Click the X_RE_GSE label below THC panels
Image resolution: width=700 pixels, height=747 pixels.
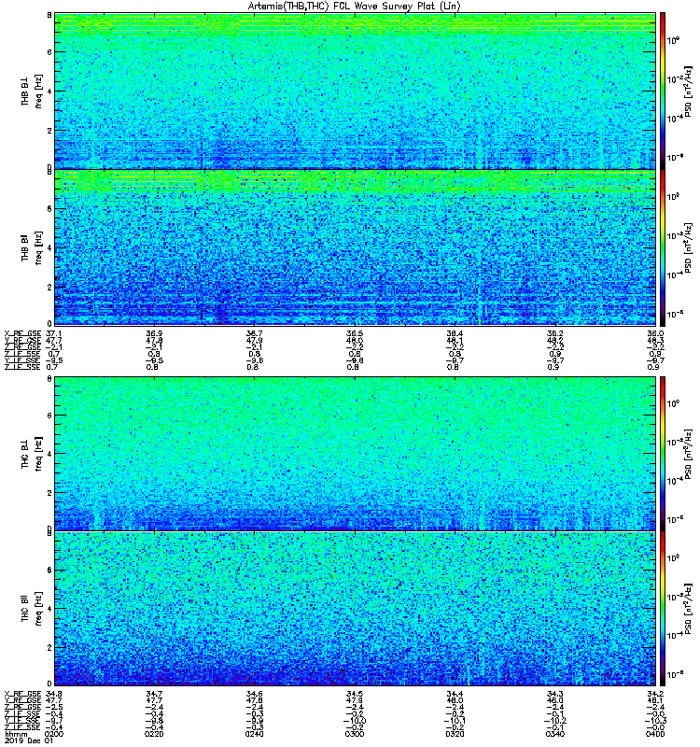tap(22, 694)
